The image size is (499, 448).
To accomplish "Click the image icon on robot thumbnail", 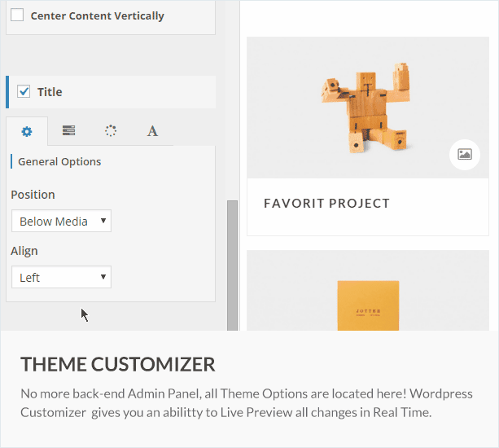I will [x=464, y=154].
